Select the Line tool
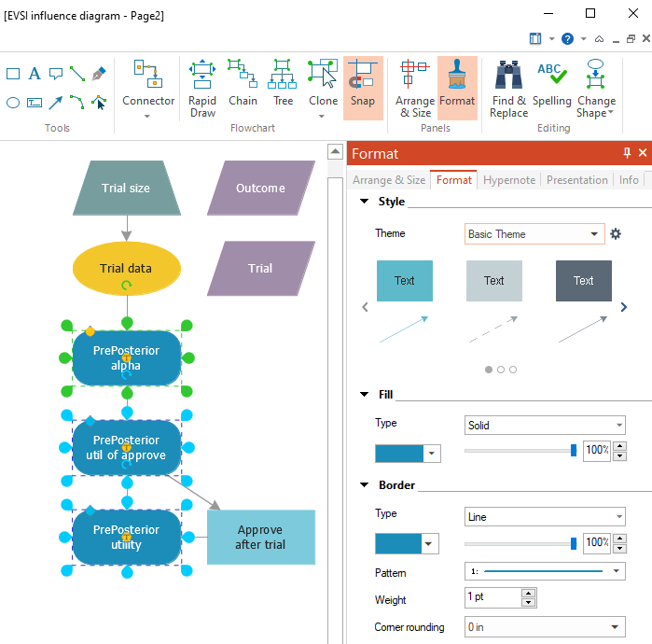Image resolution: width=652 pixels, height=644 pixels. coord(77,74)
